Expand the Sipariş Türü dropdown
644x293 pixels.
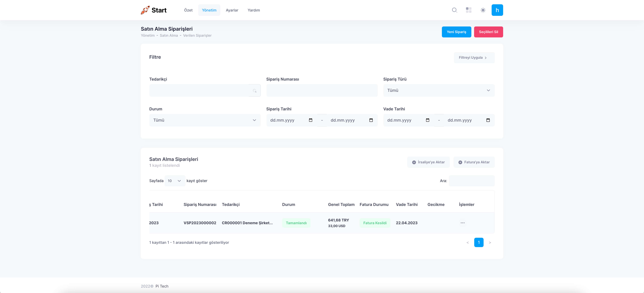coord(439,90)
